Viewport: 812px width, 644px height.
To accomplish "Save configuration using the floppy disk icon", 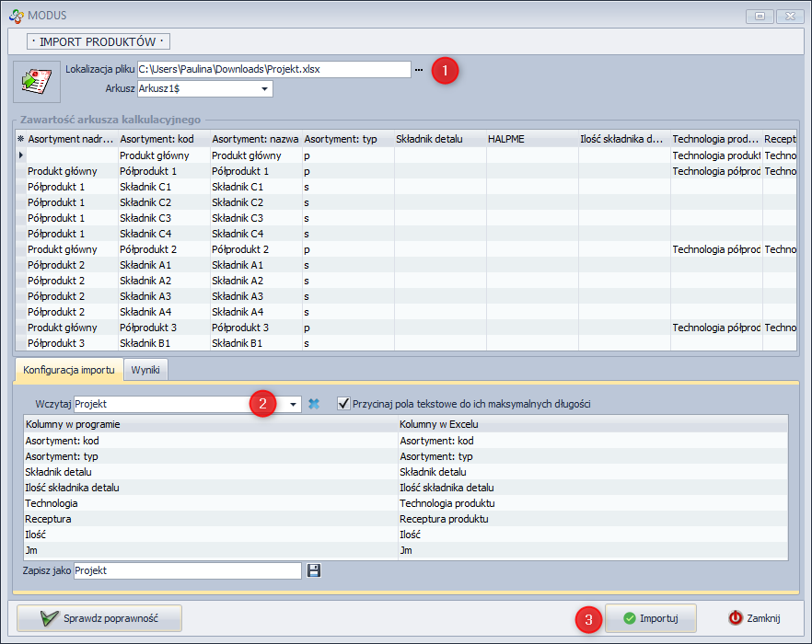I will pos(314,570).
